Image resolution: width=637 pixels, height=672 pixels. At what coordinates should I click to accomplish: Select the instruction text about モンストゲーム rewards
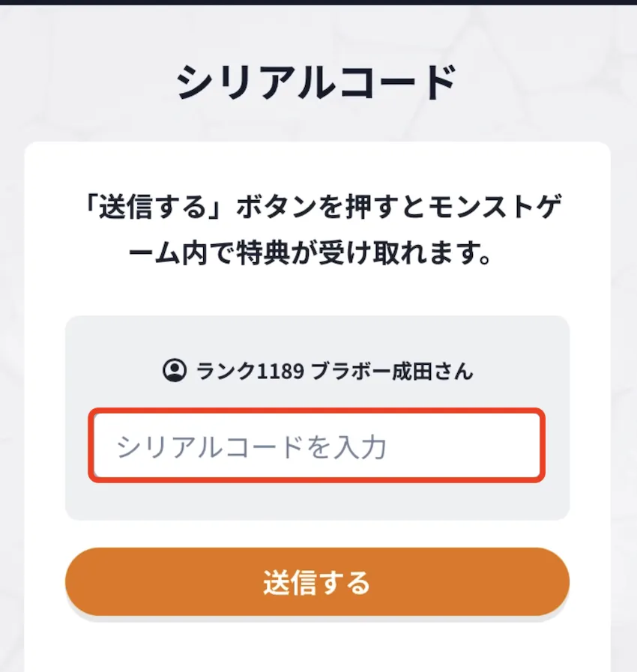pos(318,228)
